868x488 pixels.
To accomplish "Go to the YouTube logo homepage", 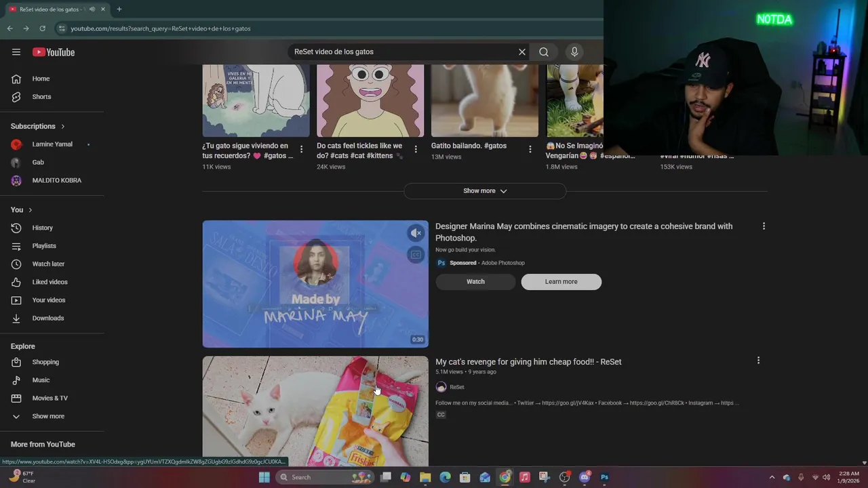I will click(54, 52).
